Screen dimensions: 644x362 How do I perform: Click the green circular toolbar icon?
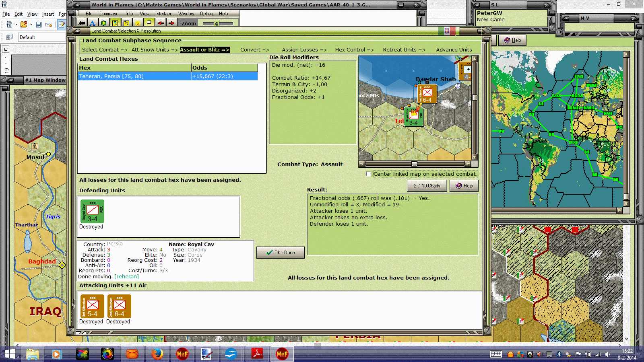[104, 23]
